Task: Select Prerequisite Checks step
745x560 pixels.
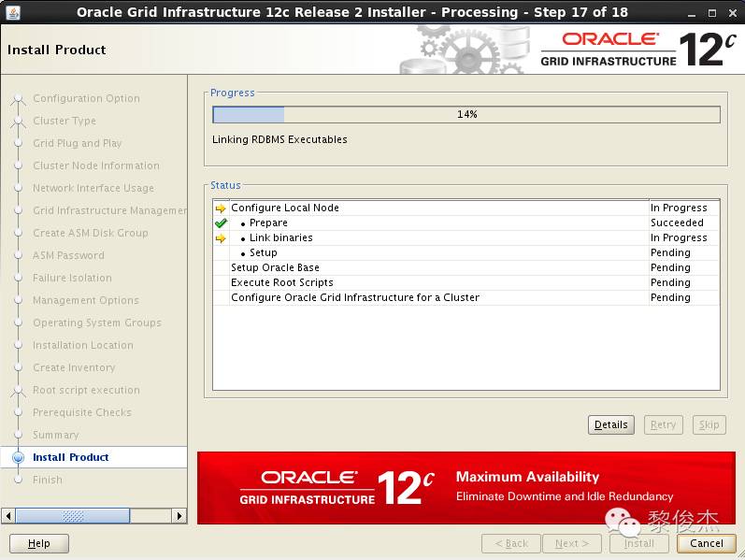Action: pos(82,412)
